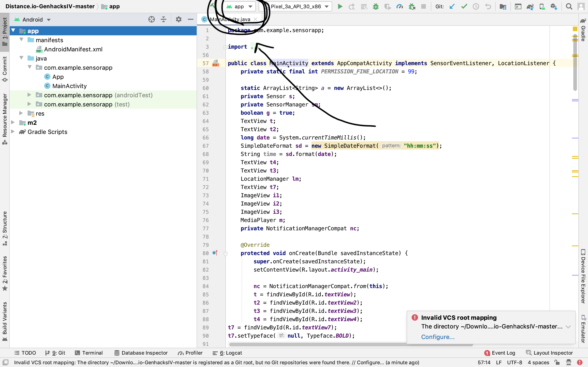The width and height of the screenshot is (588, 367).
Task: Open the Event Log button
Action: (x=500, y=353)
